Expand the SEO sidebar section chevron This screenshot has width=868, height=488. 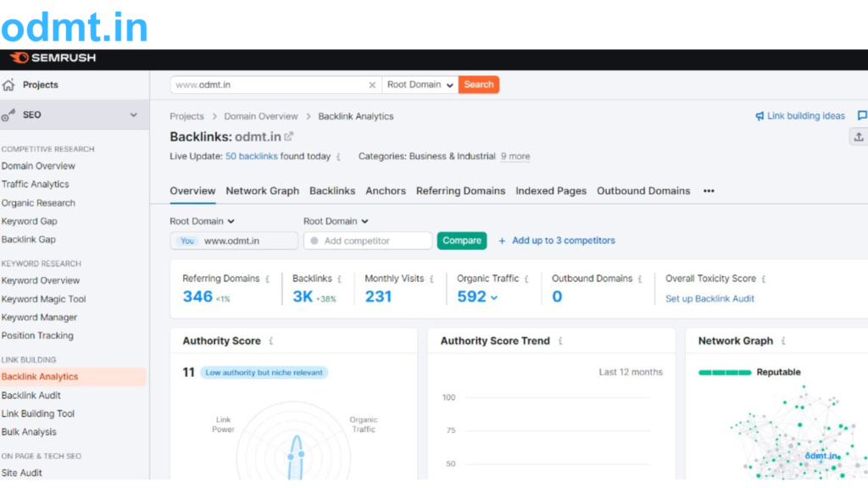[133, 114]
